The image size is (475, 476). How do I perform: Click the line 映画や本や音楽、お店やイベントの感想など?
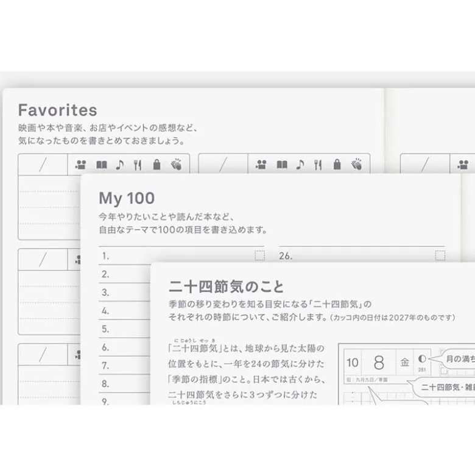pyautogui.click(x=108, y=128)
